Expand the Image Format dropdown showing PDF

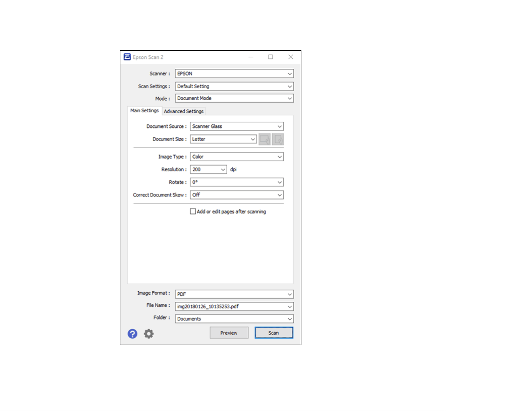pos(234,294)
